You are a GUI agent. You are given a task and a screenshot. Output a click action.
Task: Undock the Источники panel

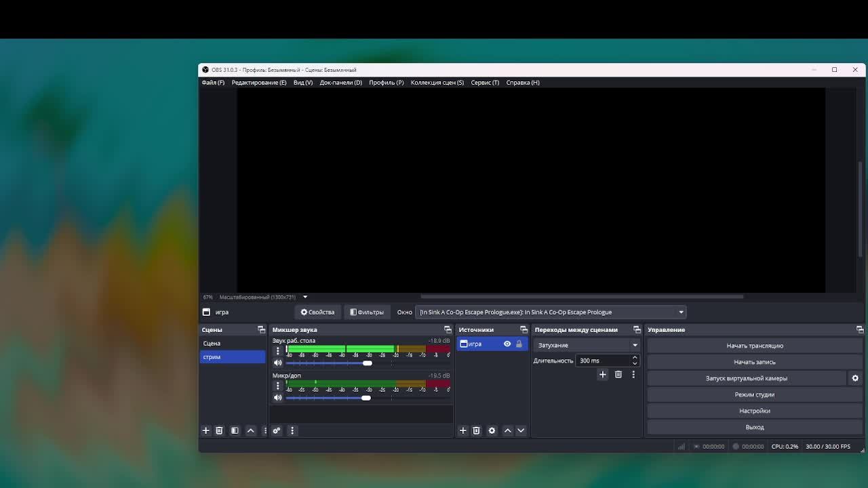[524, 329]
